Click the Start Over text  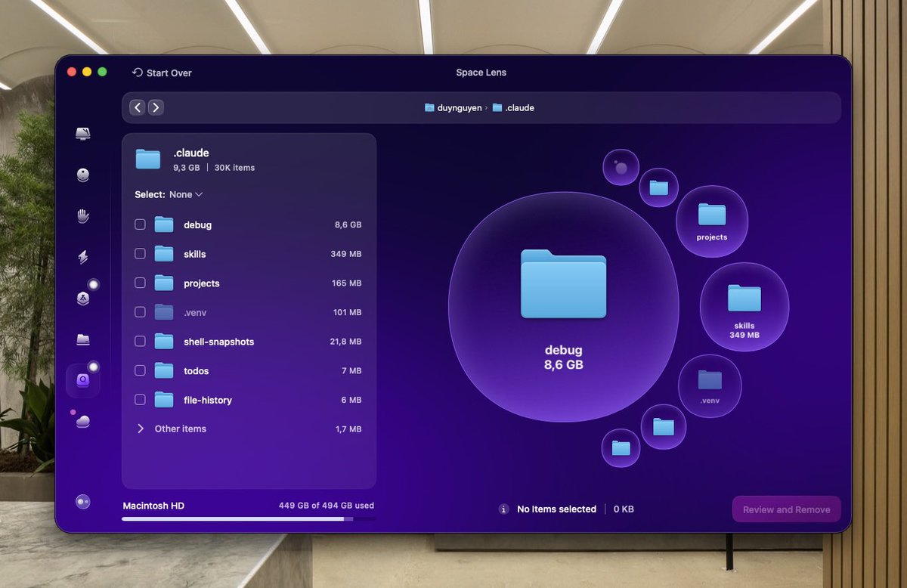point(169,73)
